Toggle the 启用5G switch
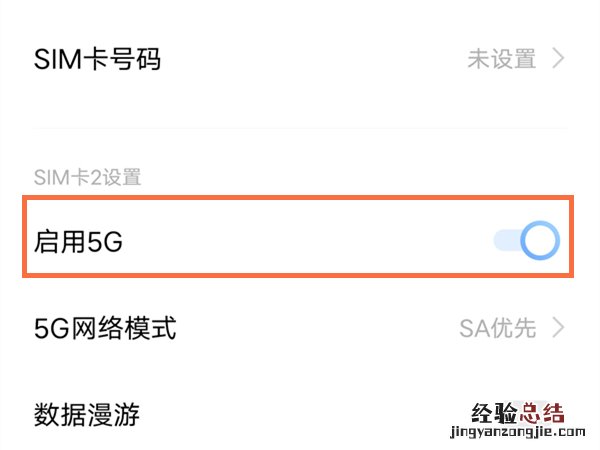The height and width of the screenshot is (450, 600). point(526,241)
